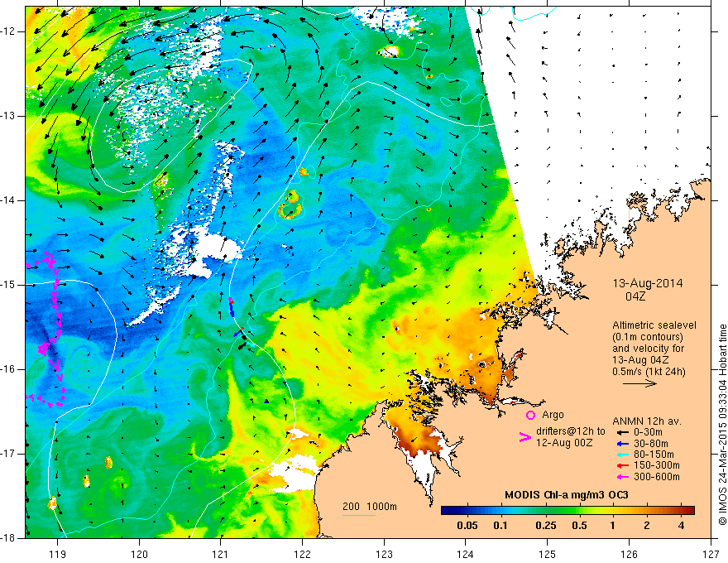The image size is (728, 563).
Task: Click the '13-Aug-2014' date label
Action: tap(648, 283)
